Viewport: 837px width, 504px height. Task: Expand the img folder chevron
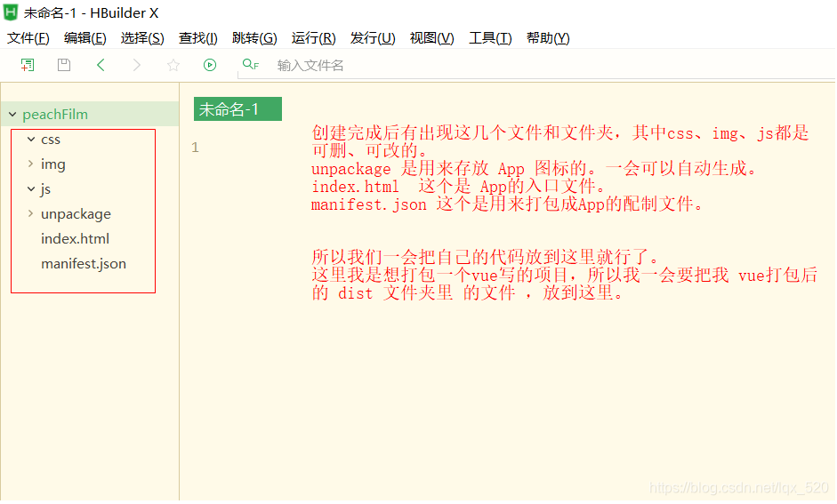[x=31, y=164]
